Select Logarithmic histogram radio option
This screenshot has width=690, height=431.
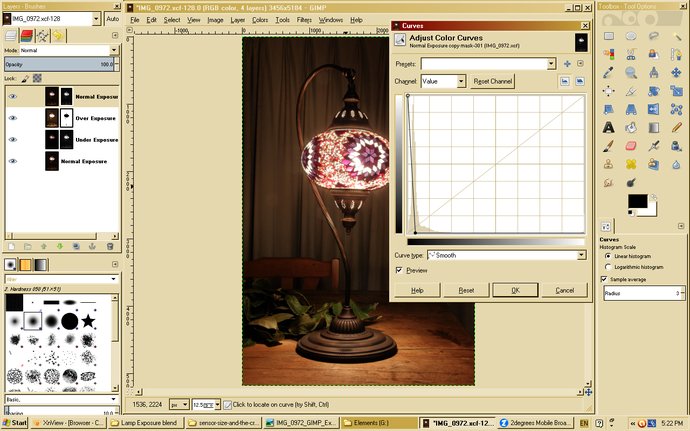click(x=604, y=267)
